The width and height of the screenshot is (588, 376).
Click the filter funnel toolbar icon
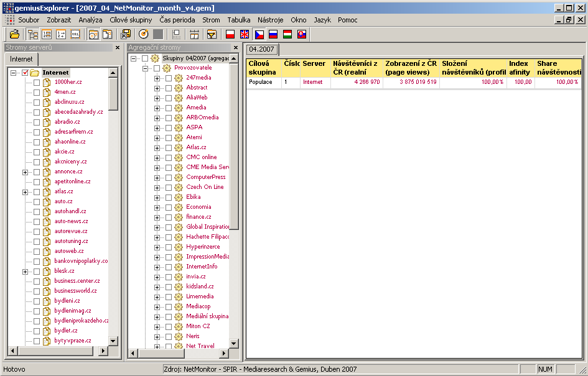coord(212,34)
